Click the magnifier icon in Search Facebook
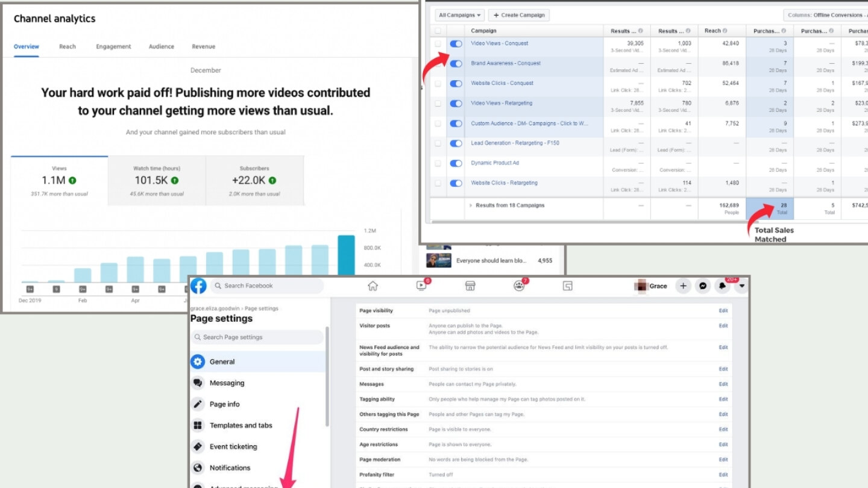The image size is (868, 488). 218,286
